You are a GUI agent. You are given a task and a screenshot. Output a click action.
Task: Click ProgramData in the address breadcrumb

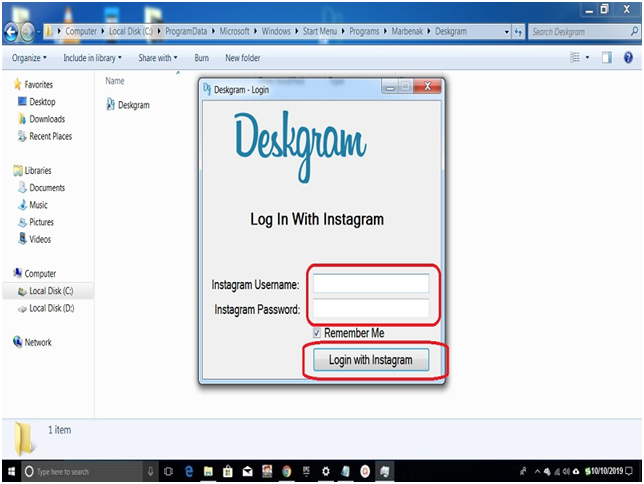(186, 31)
